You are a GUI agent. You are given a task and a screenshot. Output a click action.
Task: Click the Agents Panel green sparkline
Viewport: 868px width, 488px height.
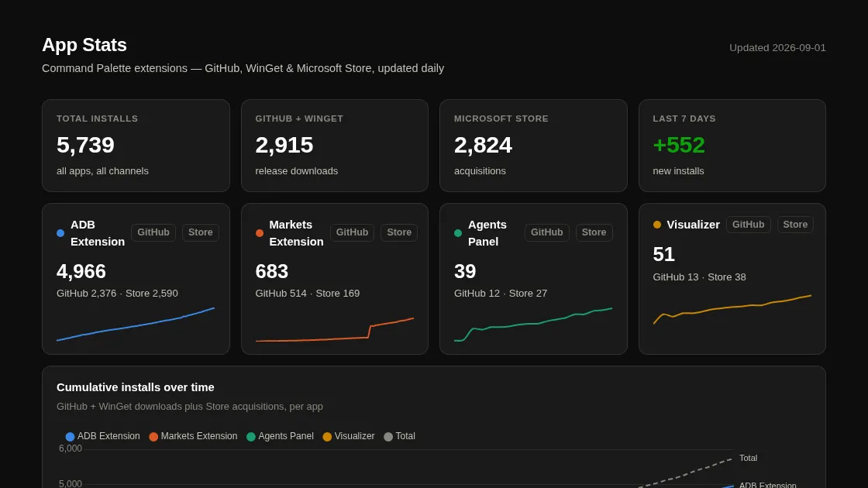coord(533,325)
